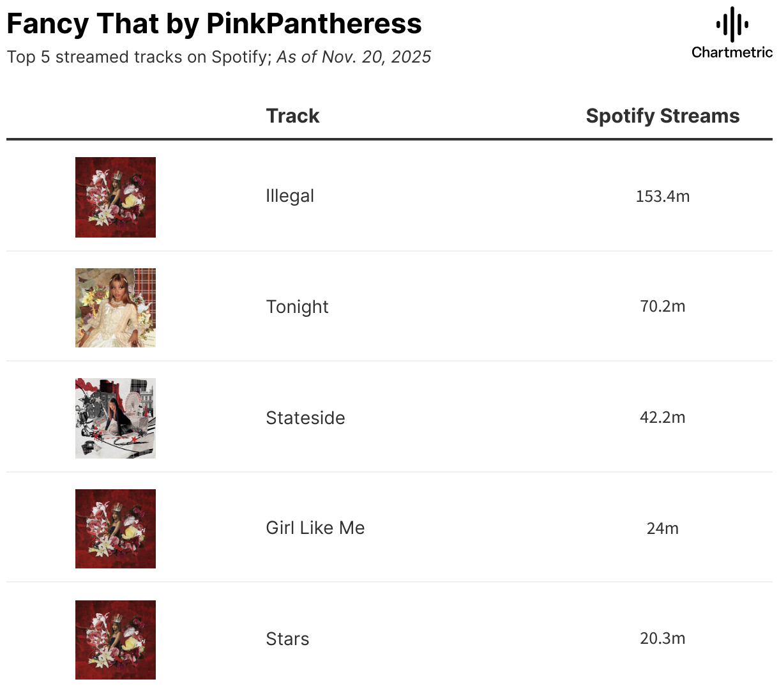The image size is (779, 700).
Task: Click the 42.2m streams value
Action: tap(662, 418)
